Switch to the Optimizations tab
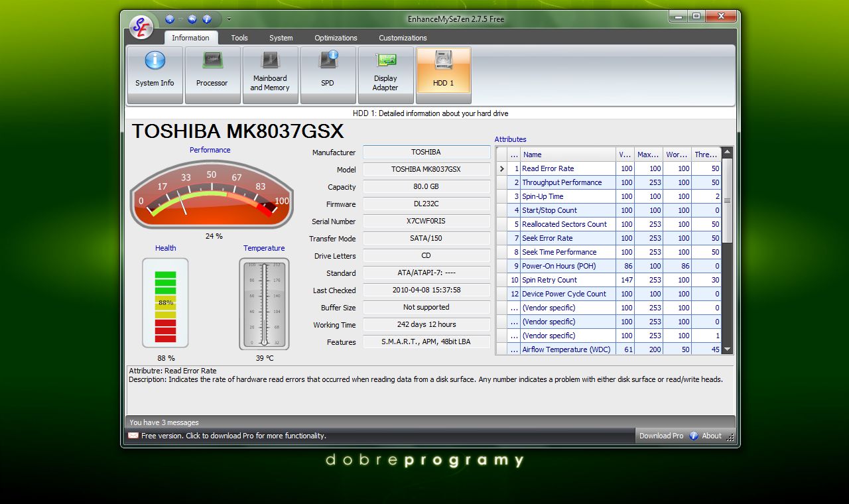The image size is (849, 504). (x=336, y=38)
